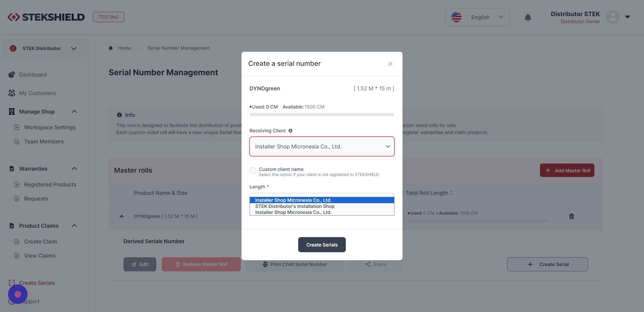Viewport: 644px width, 312px height.
Task: Click the Product Name & Size column header
Action: (161, 193)
